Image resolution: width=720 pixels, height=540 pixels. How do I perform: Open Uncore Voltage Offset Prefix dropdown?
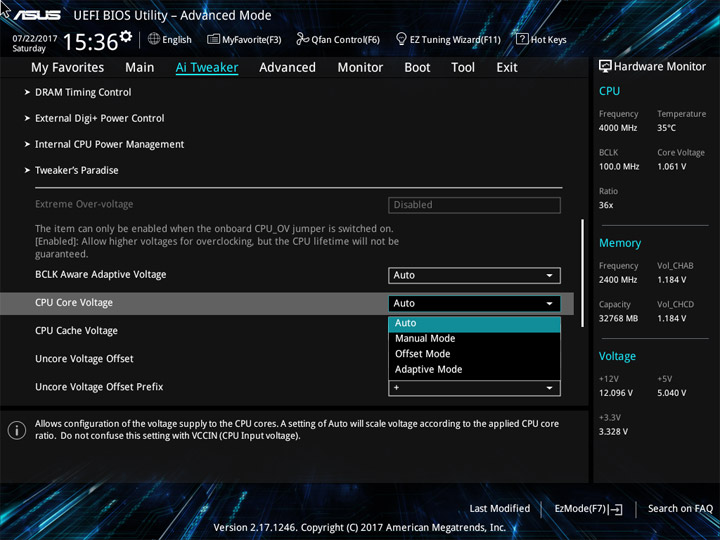[x=474, y=388]
